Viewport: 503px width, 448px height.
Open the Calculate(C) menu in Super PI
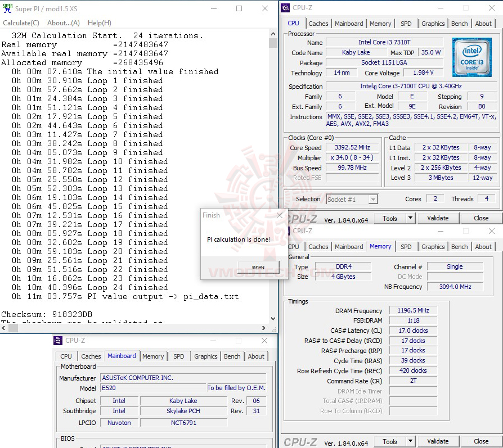pos(21,22)
